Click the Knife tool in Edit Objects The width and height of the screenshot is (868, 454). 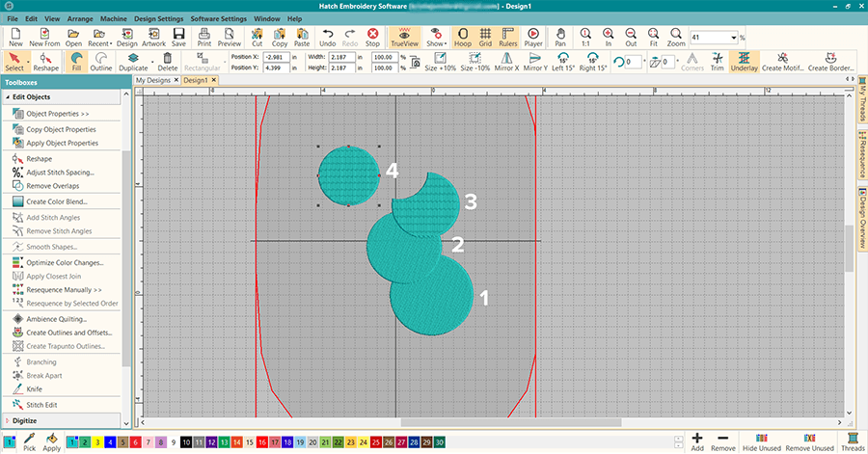tap(34, 388)
